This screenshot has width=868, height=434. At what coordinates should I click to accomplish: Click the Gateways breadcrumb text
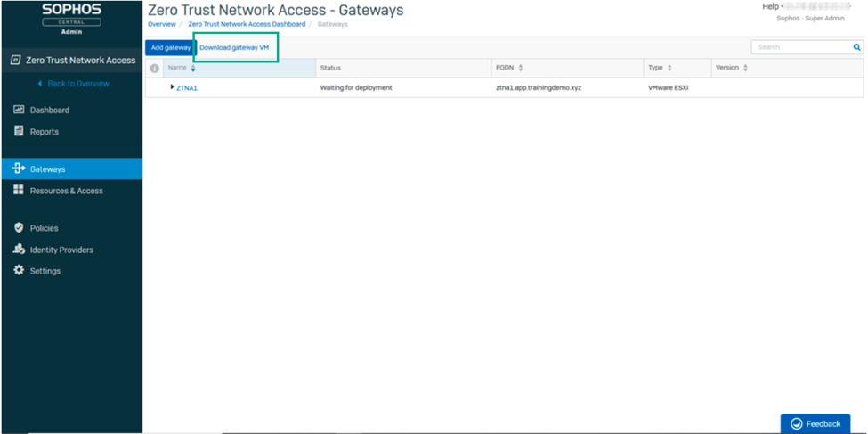pyautogui.click(x=333, y=24)
